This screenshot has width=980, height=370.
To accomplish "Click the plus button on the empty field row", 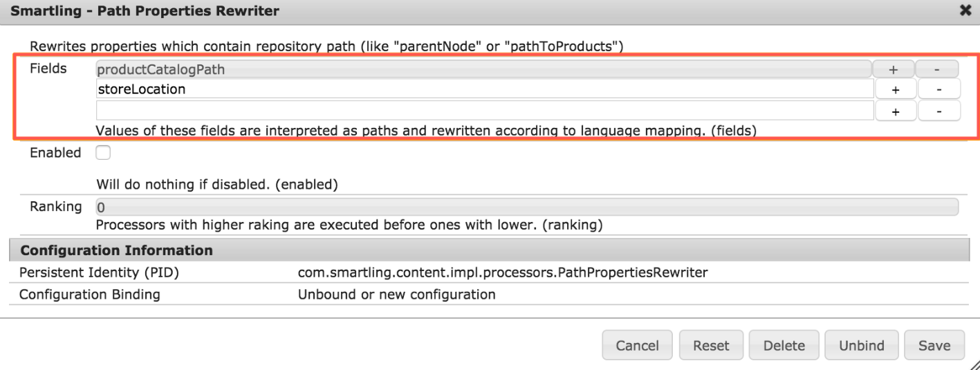I will coord(895,111).
